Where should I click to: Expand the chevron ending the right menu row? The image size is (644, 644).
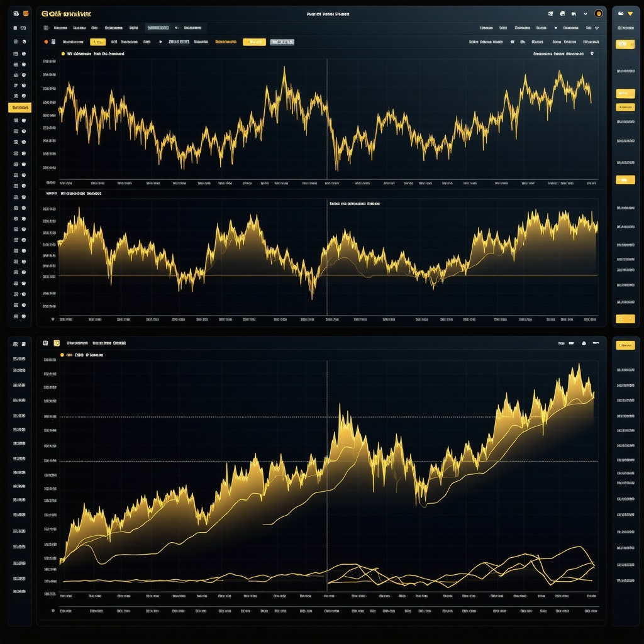tap(596, 28)
